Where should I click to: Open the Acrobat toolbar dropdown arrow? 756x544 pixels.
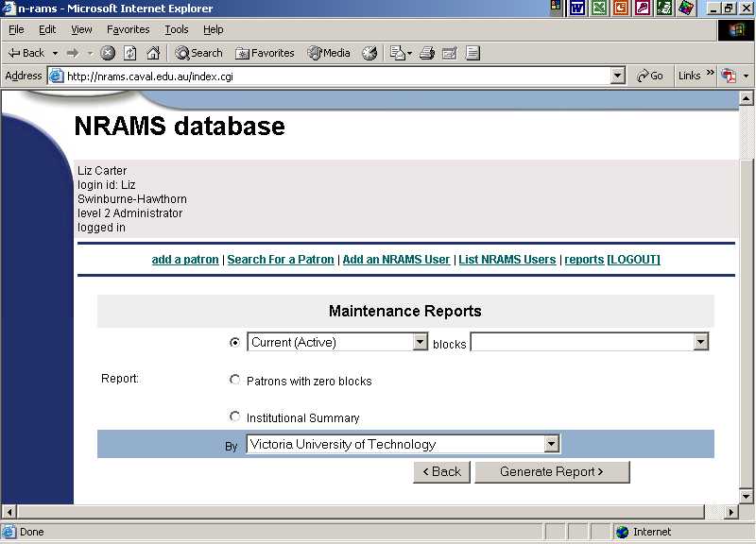click(746, 76)
